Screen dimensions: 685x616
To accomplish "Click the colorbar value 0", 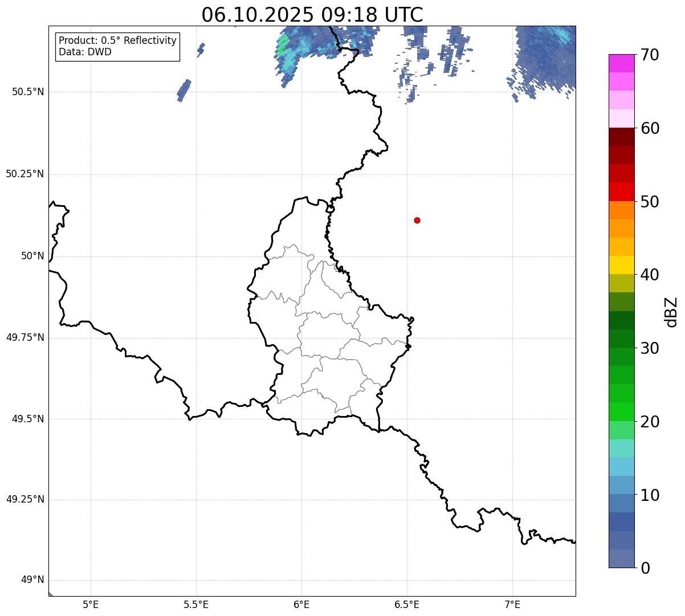I will (645, 568).
